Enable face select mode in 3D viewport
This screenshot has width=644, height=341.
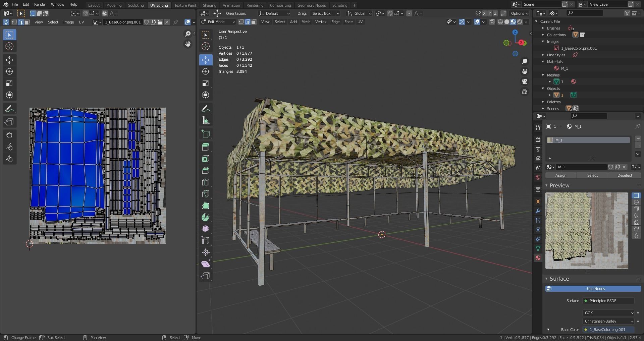click(x=254, y=22)
